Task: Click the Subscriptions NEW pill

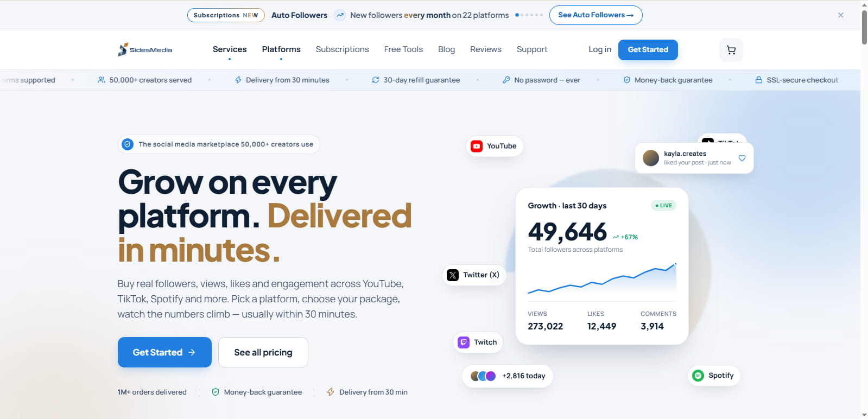Action: tap(226, 15)
